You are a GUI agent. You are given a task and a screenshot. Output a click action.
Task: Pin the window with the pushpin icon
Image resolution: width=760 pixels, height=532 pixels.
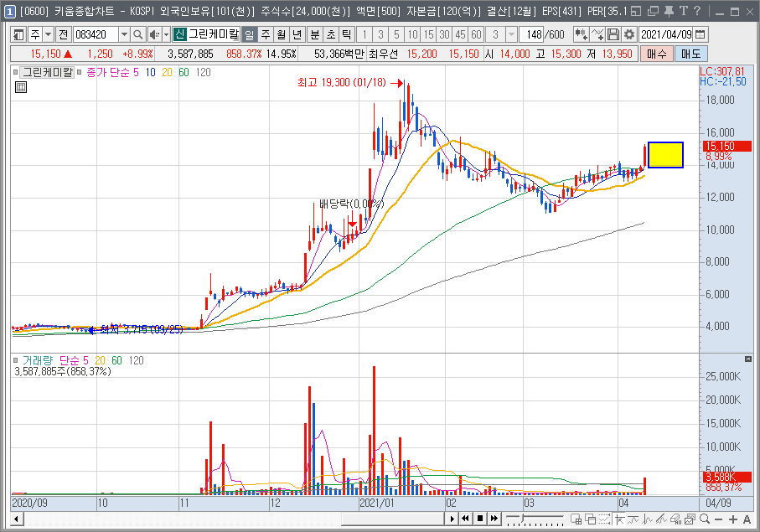670,11
